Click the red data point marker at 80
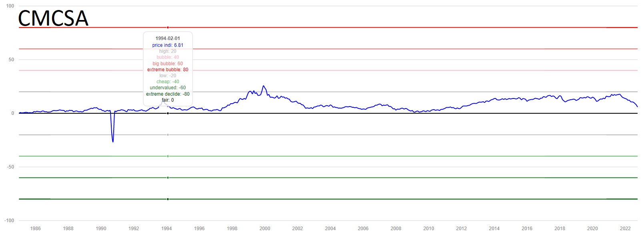The width and height of the screenshot is (644, 243). [x=168, y=28]
